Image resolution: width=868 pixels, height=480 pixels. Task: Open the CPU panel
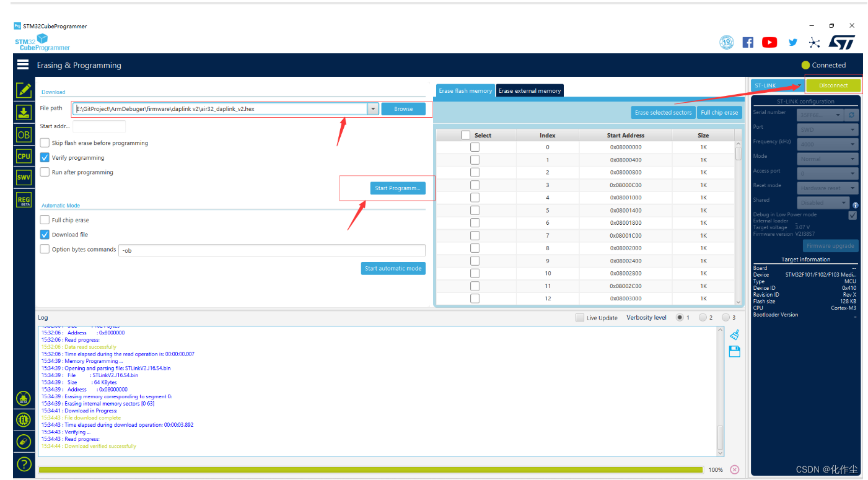(24, 156)
